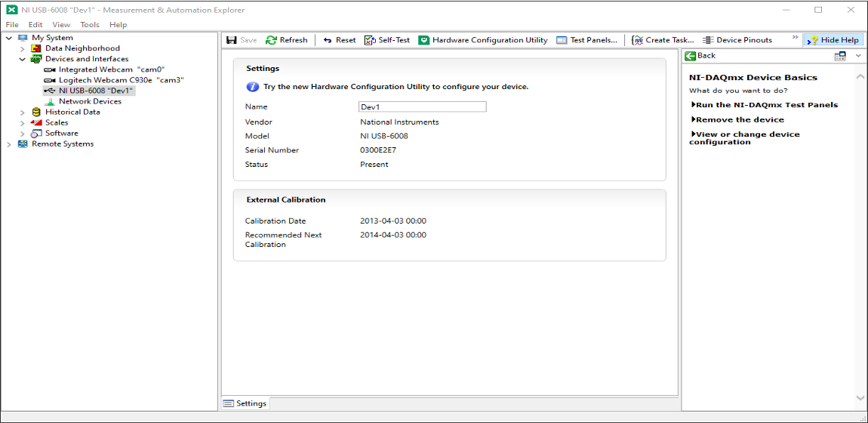Click the Back button in help pane
The height and width of the screenshot is (423, 868).
click(x=700, y=55)
